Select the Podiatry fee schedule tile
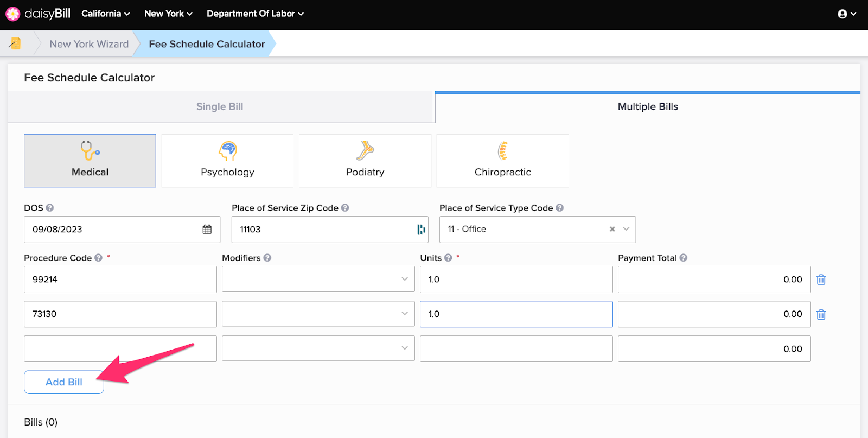This screenshot has height=438, width=868. tap(365, 161)
